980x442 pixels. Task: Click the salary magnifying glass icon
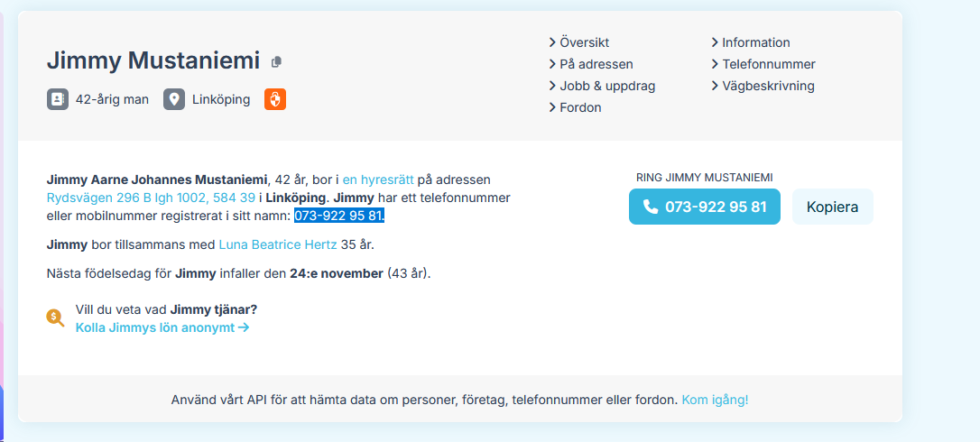pos(55,317)
